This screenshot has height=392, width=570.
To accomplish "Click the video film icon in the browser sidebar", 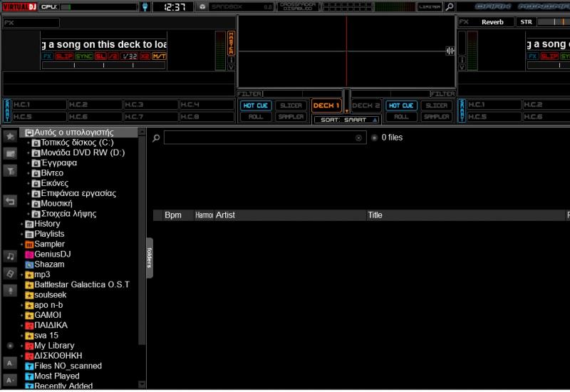I will tap(10, 274).
